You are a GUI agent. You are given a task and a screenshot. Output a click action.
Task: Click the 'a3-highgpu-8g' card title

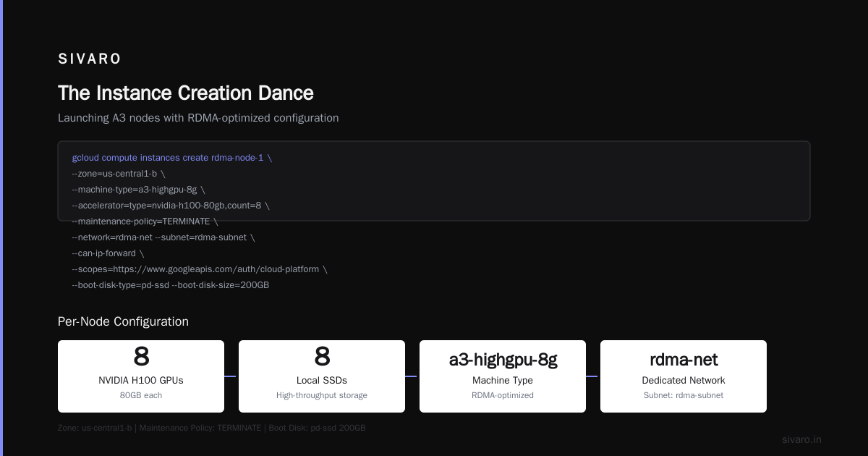(503, 359)
